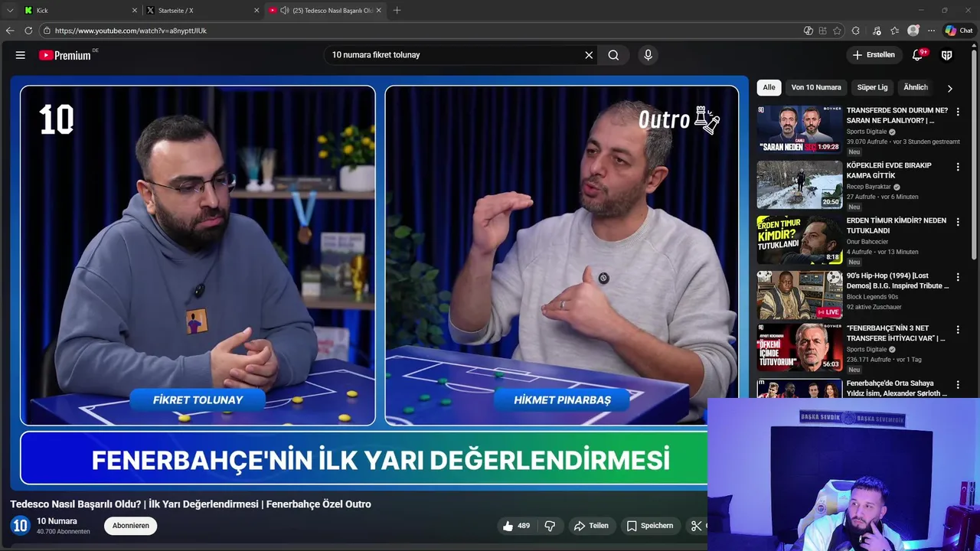Start voice search with the microphone
Screen dimensions: 980x551
(648, 55)
